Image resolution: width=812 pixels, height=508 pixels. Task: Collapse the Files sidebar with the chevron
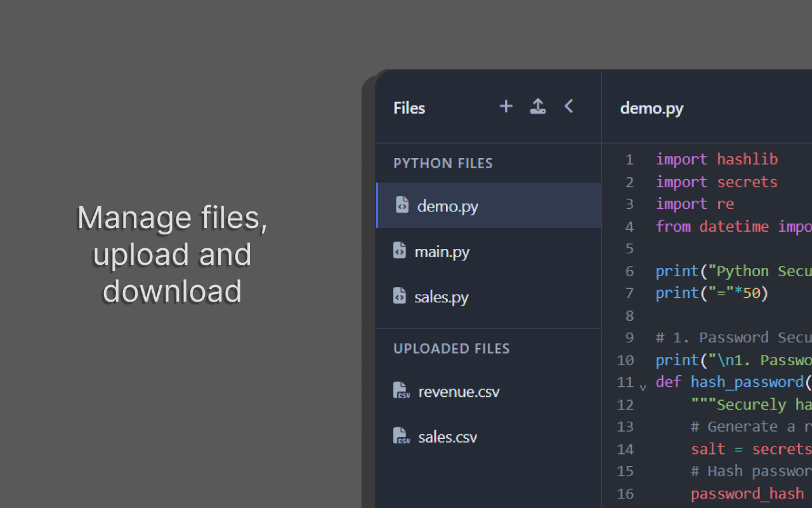(x=569, y=107)
